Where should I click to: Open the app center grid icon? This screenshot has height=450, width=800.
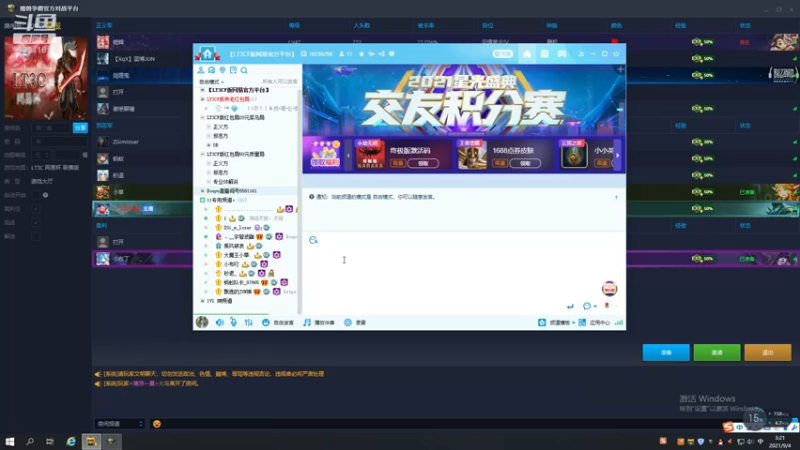tap(582, 322)
